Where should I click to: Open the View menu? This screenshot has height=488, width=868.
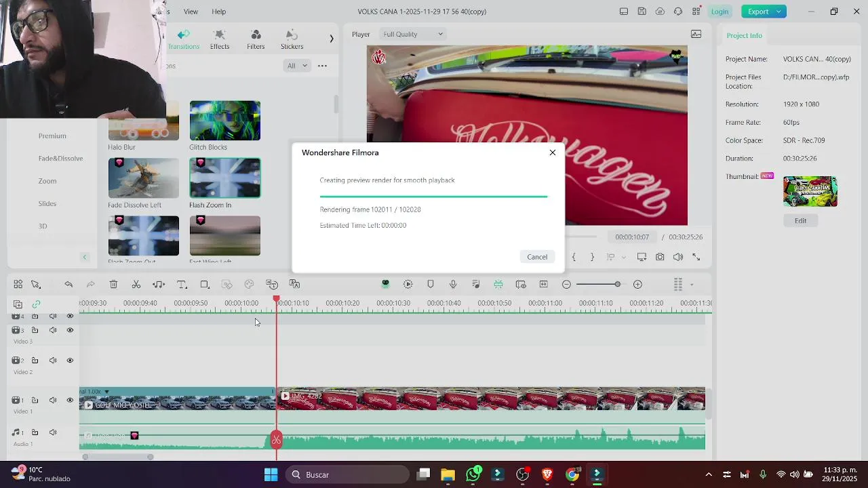tap(191, 12)
